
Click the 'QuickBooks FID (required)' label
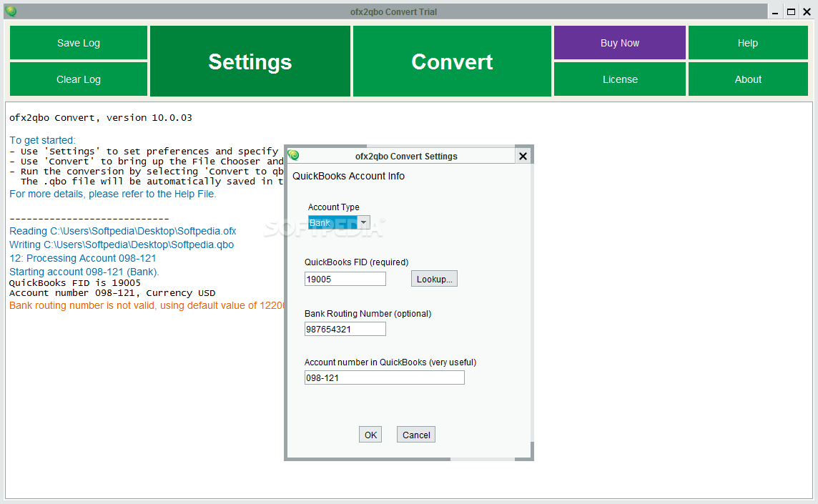[x=356, y=262]
